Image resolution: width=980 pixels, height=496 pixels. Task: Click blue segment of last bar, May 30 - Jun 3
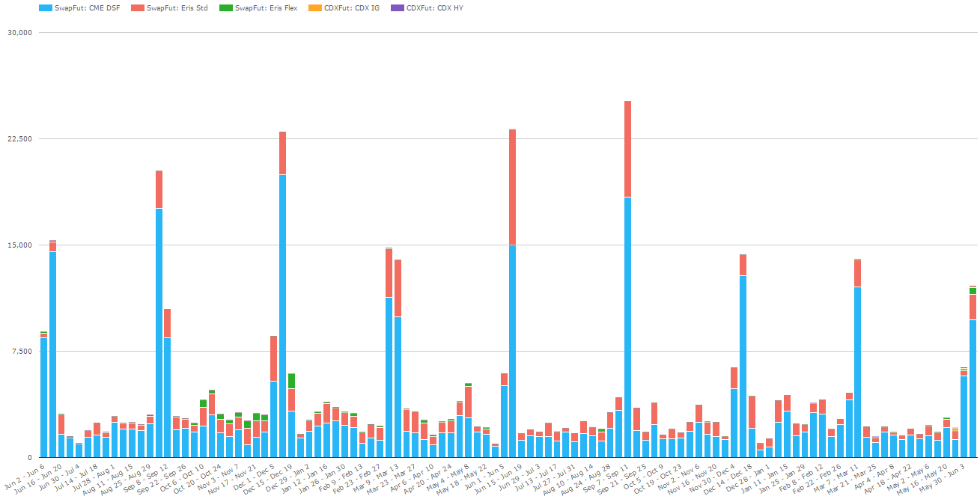(973, 388)
